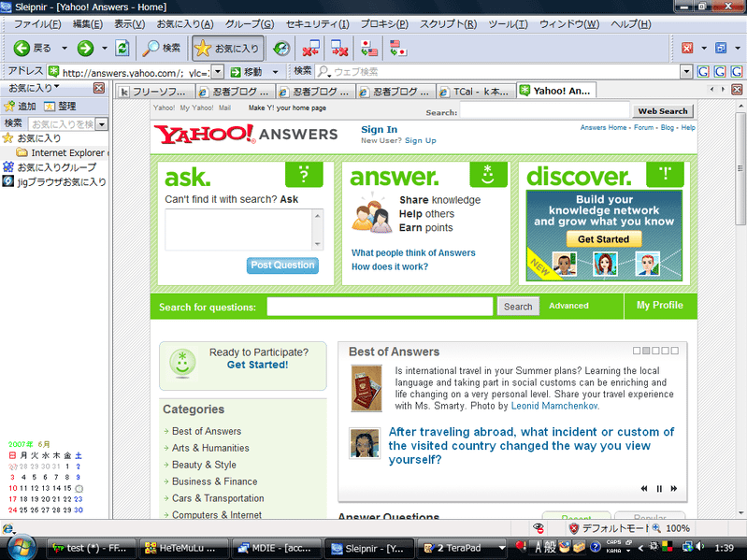Go to previous Best of Answers slide
The height and width of the screenshot is (560, 747).
[644, 489]
